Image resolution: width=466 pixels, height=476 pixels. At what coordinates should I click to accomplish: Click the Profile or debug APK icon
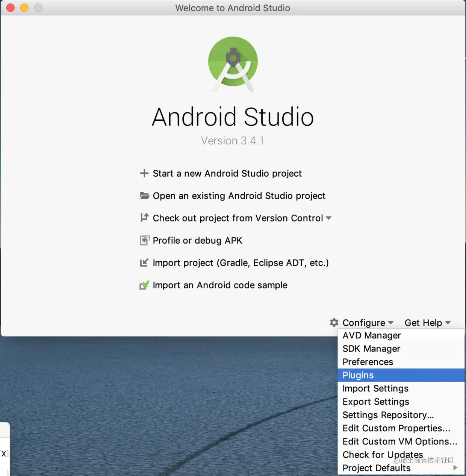coord(145,240)
